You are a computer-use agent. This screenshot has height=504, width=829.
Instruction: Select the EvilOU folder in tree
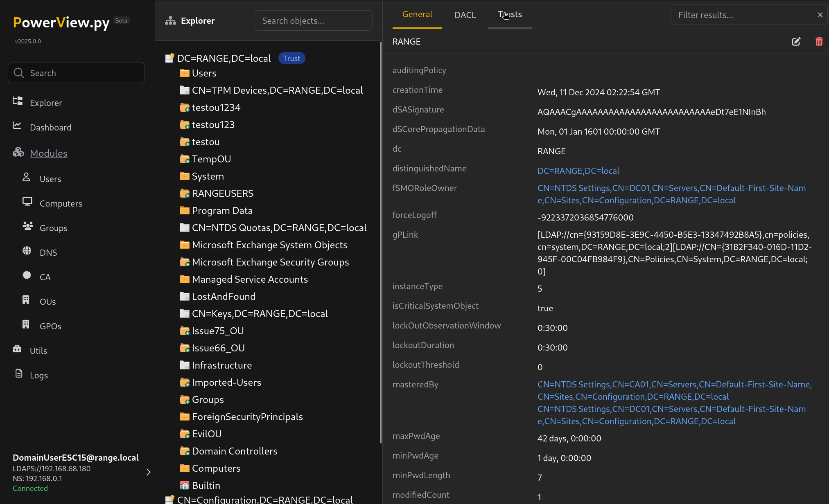click(206, 434)
